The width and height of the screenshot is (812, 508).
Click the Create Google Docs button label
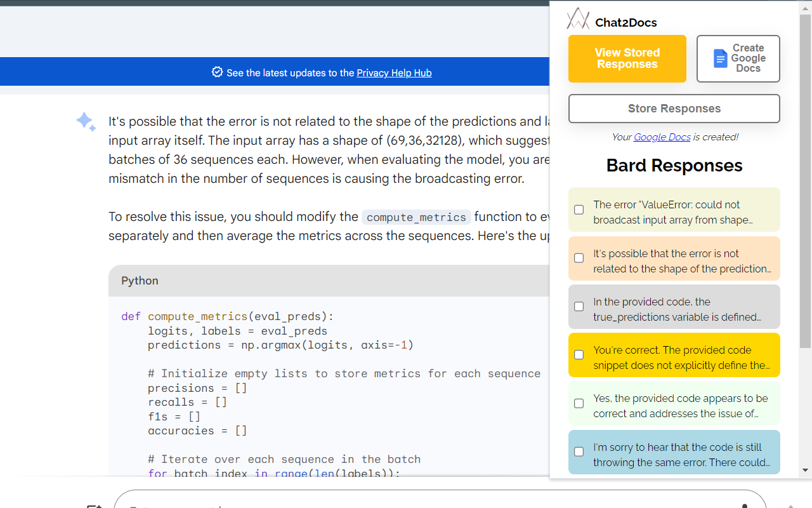click(x=748, y=58)
